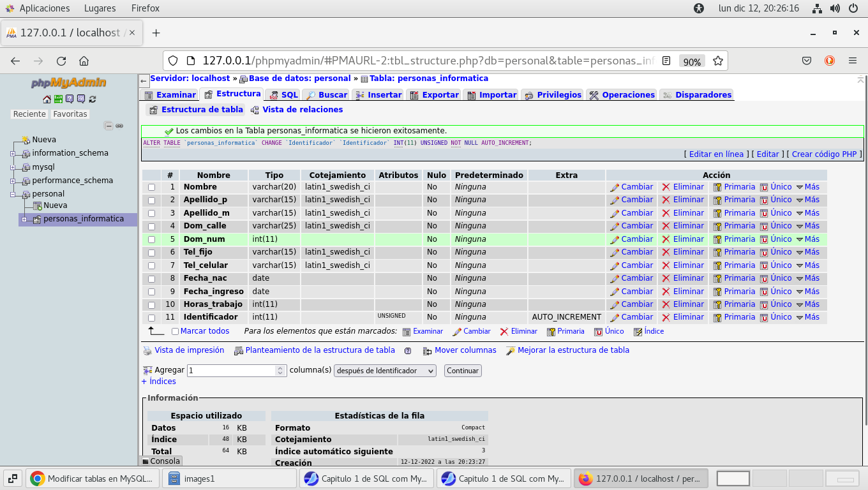Click the phpMyAdmin home icon

[x=47, y=99]
